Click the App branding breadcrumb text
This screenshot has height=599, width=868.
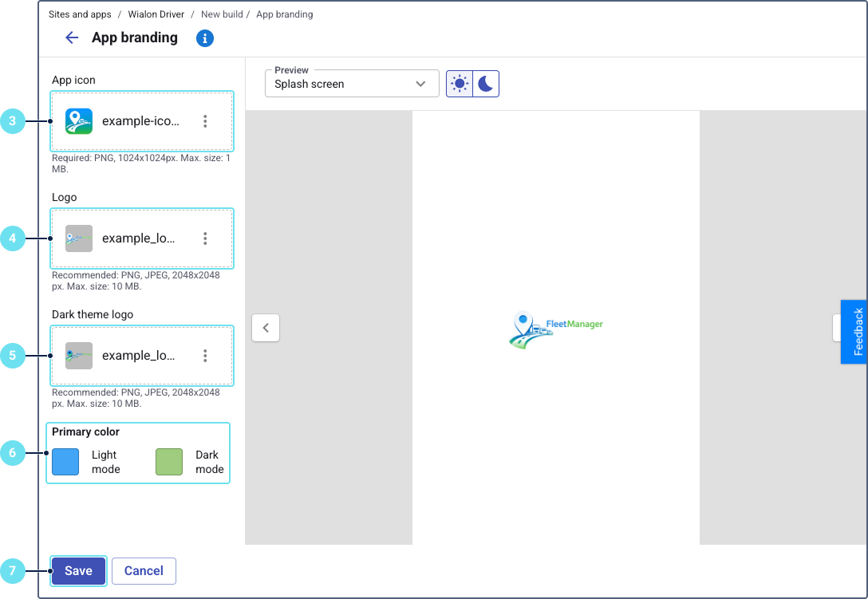285,14
